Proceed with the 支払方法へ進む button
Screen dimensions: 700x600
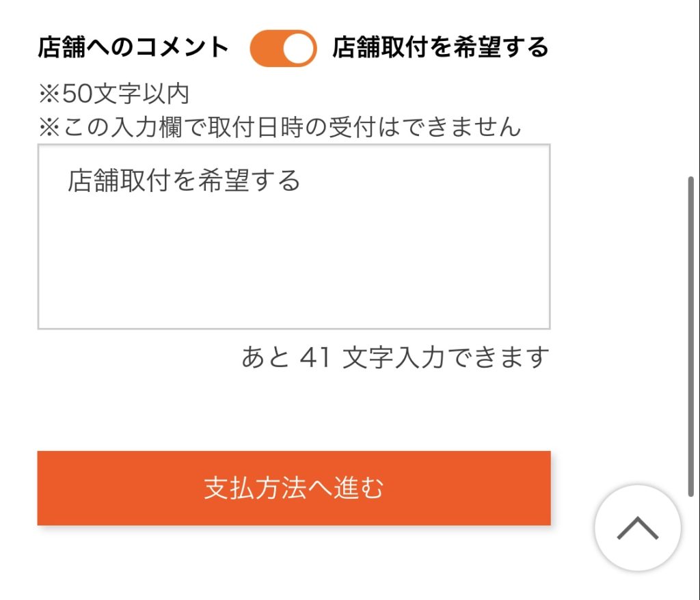[x=294, y=488]
